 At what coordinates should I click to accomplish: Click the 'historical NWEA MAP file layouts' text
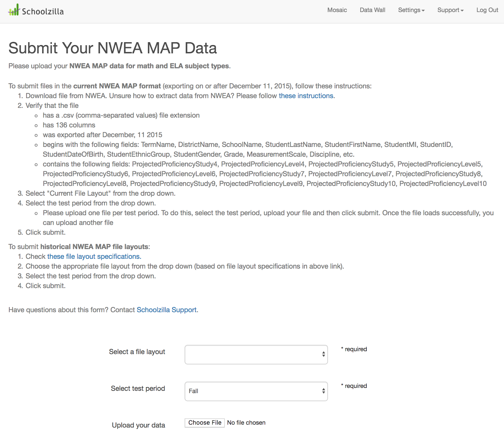(94, 247)
